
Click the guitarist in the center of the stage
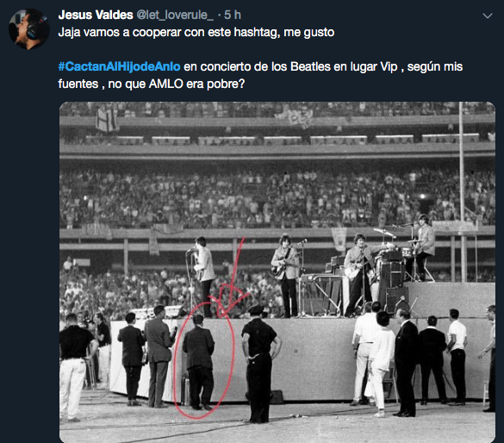pyautogui.click(x=286, y=275)
